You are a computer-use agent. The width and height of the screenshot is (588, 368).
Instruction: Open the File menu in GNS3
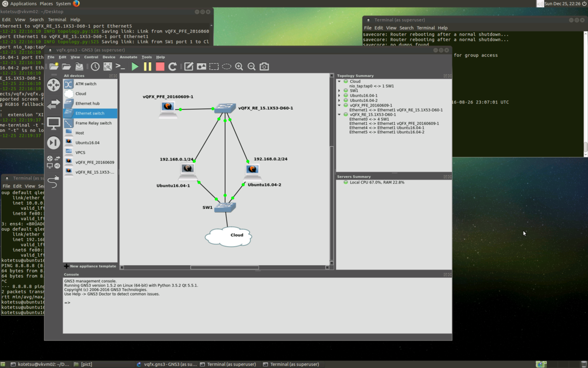51,57
